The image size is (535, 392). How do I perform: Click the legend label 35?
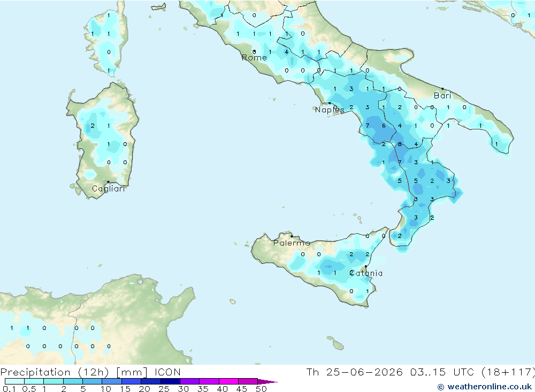point(203,389)
